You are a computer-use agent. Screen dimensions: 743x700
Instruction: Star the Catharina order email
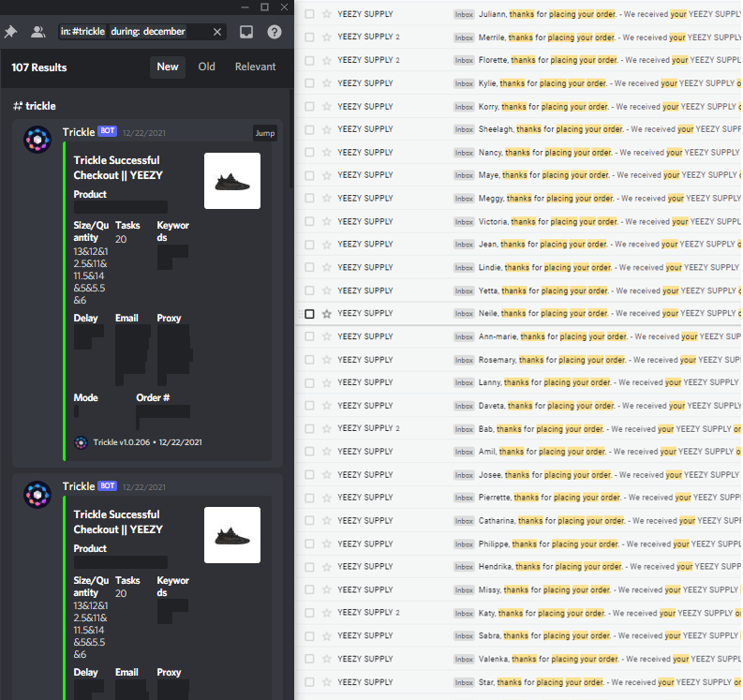[x=326, y=521]
